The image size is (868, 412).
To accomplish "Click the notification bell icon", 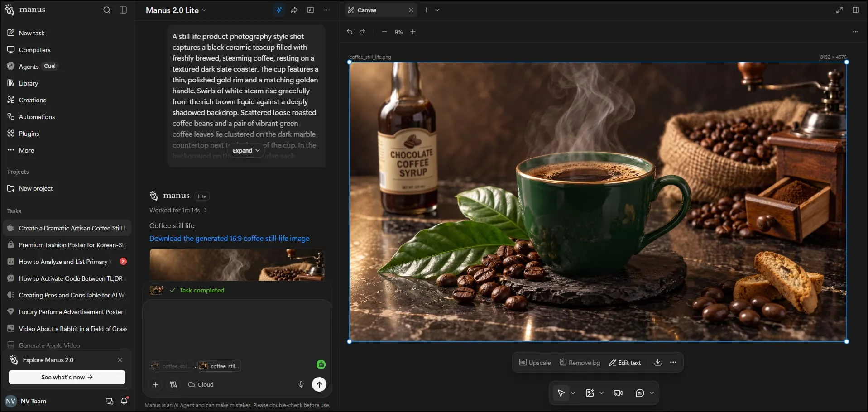I will tap(125, 401).
